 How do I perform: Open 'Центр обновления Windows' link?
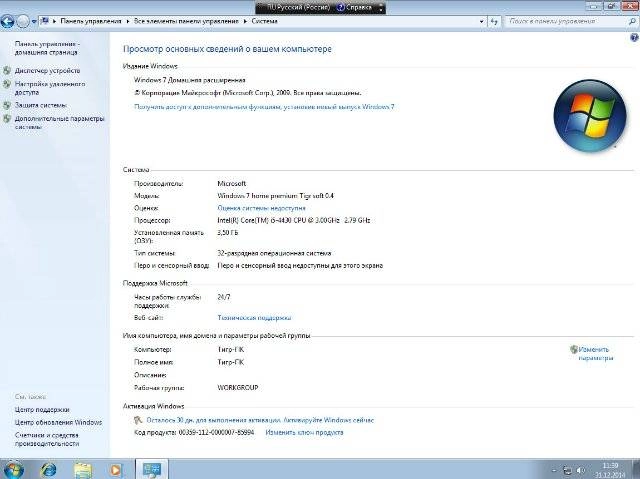(x=58, y=422)
